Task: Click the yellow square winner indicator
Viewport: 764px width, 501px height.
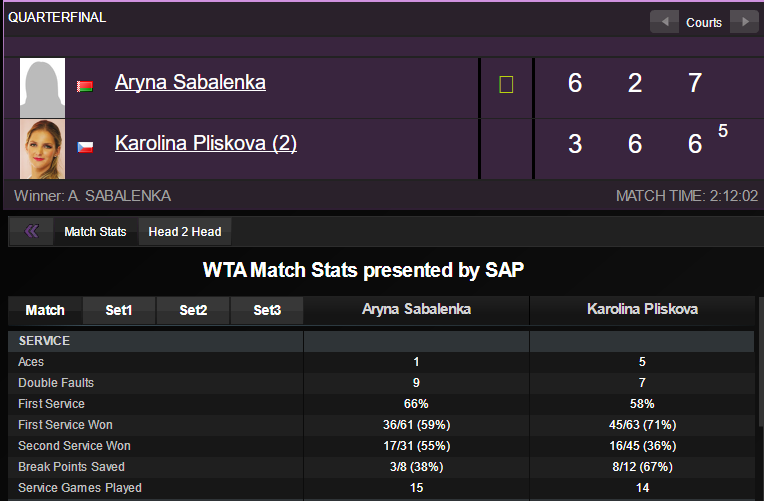Action: point(506,85)
